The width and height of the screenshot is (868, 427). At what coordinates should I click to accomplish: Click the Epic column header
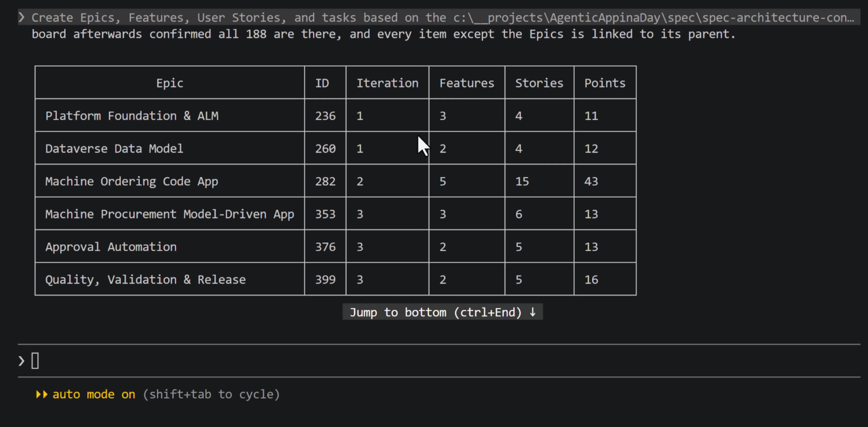tap(170, 83)
